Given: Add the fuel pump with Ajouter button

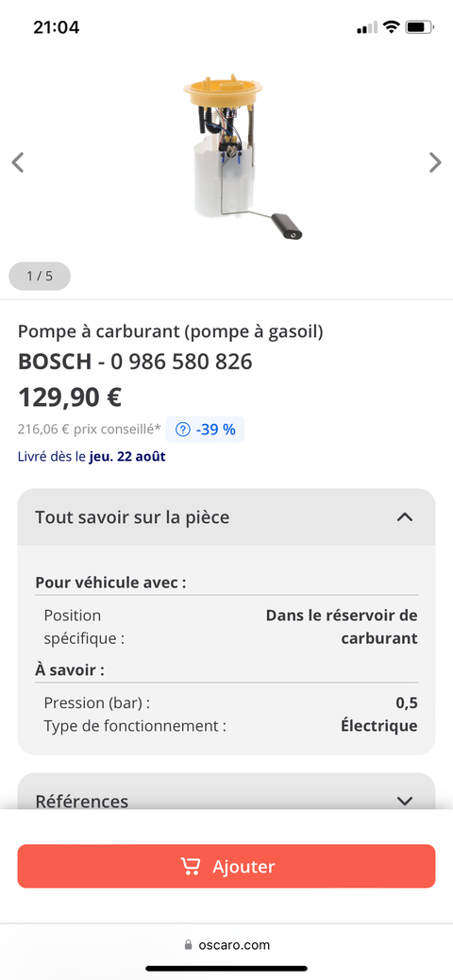Looking at the screenshot, I should click(226, 867).
